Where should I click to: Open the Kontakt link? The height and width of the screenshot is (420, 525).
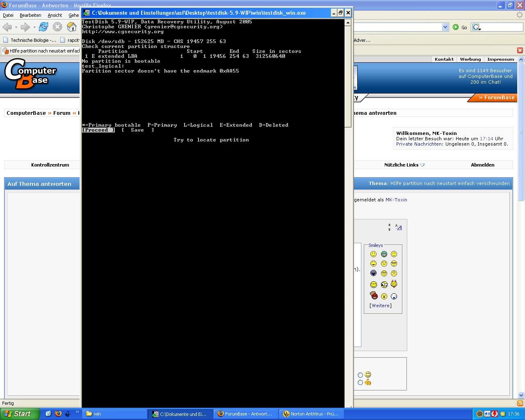pyautogui.click(x=444, y=59)
